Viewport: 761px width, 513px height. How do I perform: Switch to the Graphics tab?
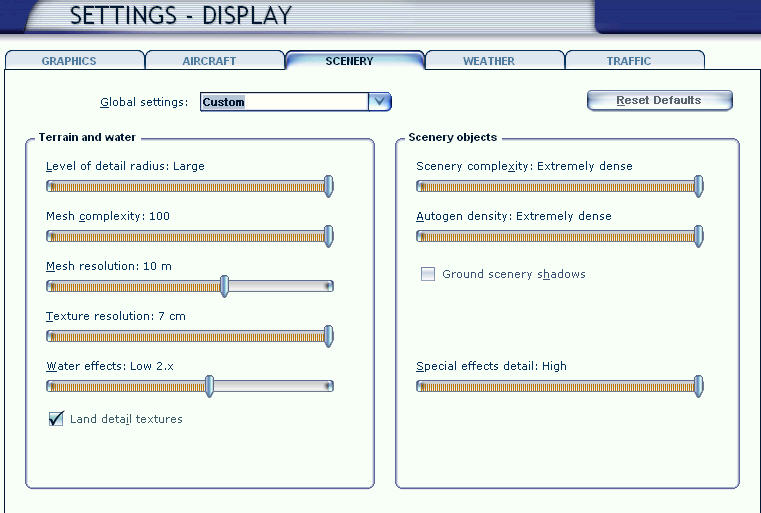pyautogui.click(x=75, y=60)
